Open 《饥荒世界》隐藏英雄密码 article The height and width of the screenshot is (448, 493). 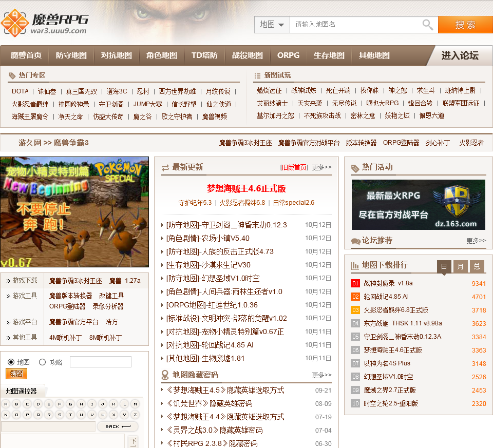(x=210, y=404)
